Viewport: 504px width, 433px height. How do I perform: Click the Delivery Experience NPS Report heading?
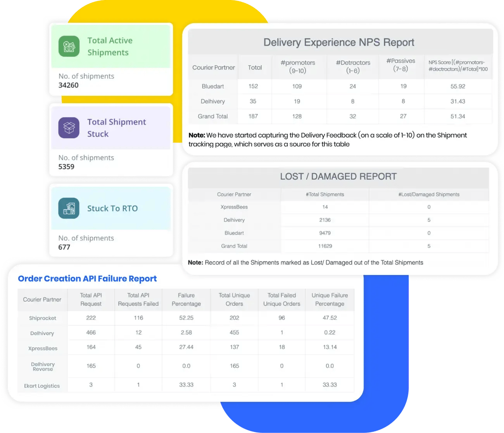[x=339, y=42]
